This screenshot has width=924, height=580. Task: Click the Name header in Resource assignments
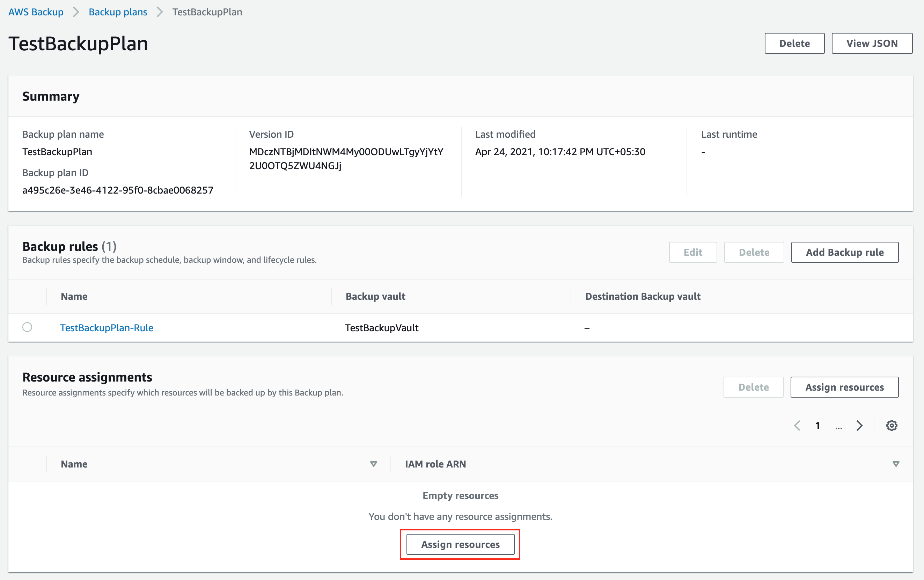[x=74, y=464]
